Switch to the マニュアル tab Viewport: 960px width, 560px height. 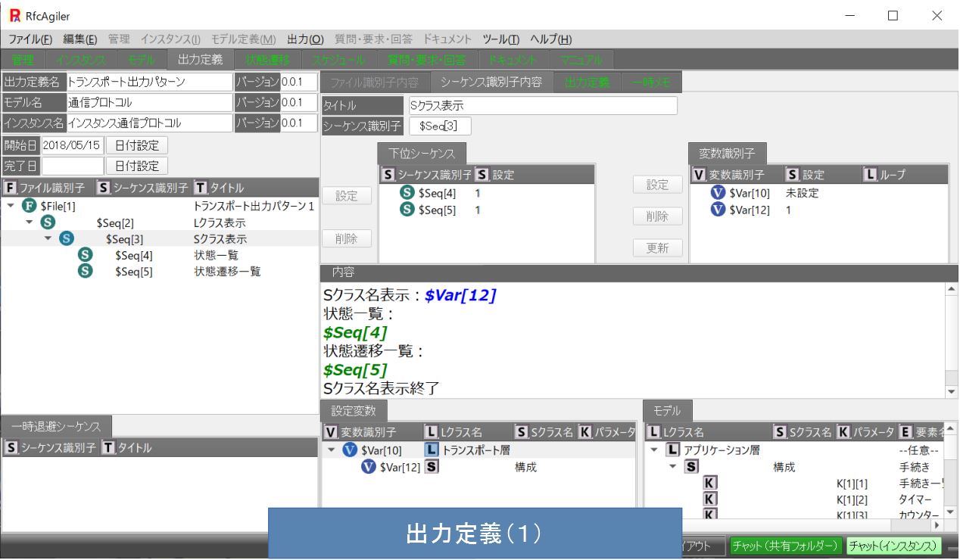click(x=581, y=60)
